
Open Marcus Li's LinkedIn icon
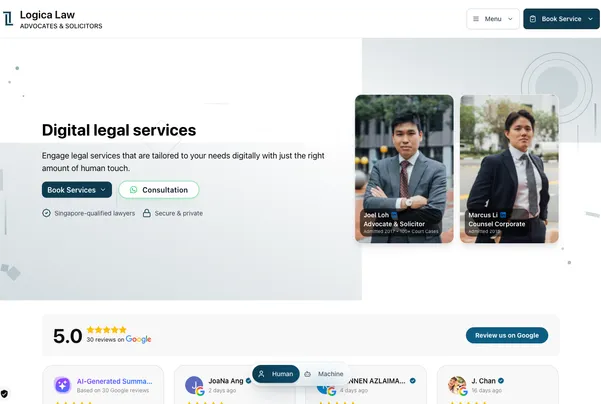tap(503, 215)
